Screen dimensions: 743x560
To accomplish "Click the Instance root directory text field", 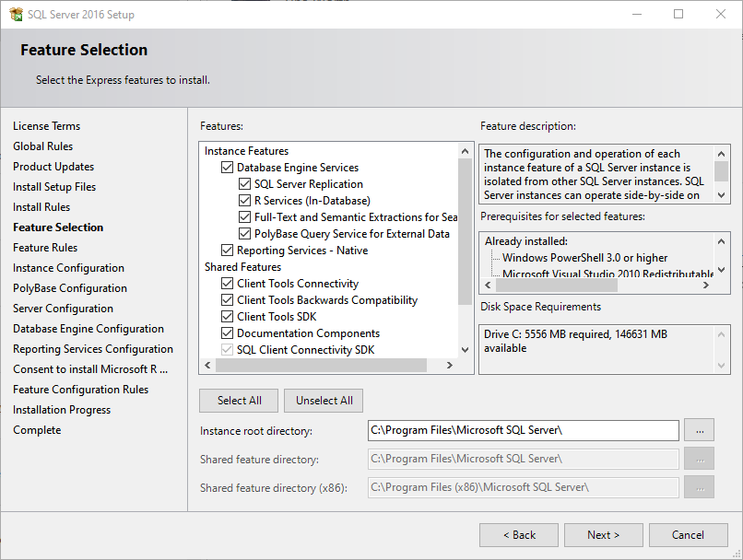I will [523, 430].
